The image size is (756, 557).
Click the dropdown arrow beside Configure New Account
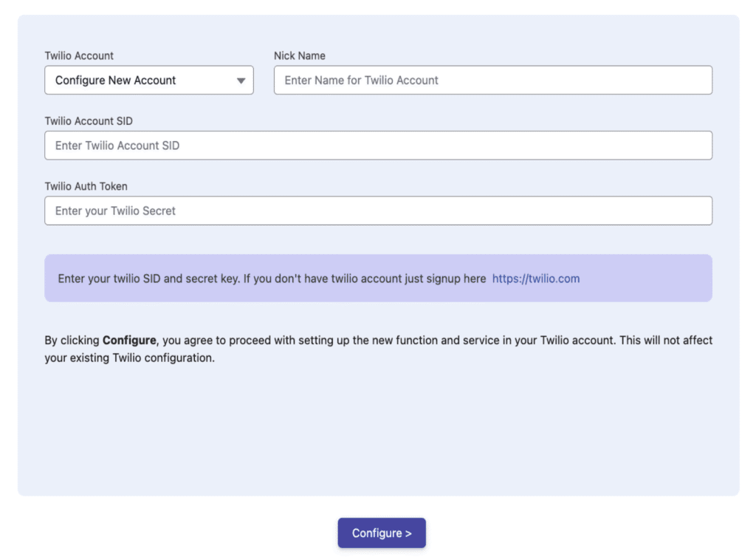point(241,81)
